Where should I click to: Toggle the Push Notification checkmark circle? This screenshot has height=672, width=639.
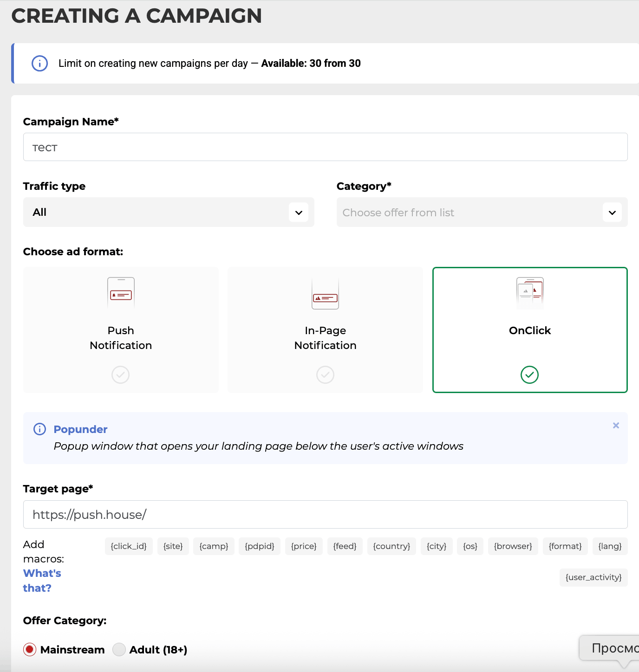pyautogui.click(x=121, y=375)
